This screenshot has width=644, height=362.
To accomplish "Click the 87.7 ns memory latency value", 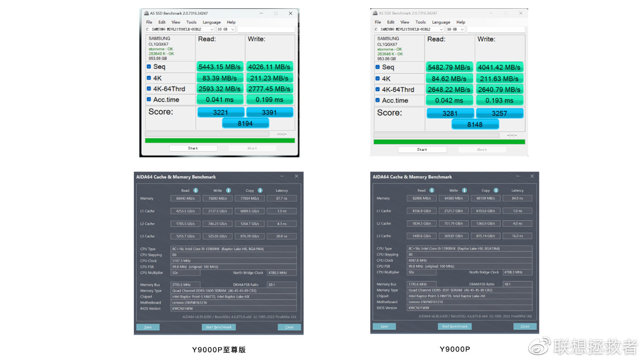I will pyautogui.click(x=282, y=198).
